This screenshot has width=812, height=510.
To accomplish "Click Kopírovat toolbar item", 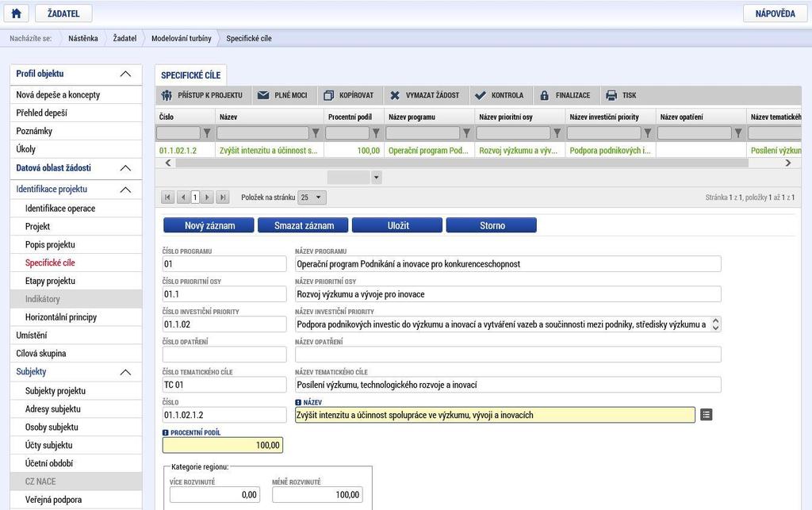I will click(x=349, y=95).
